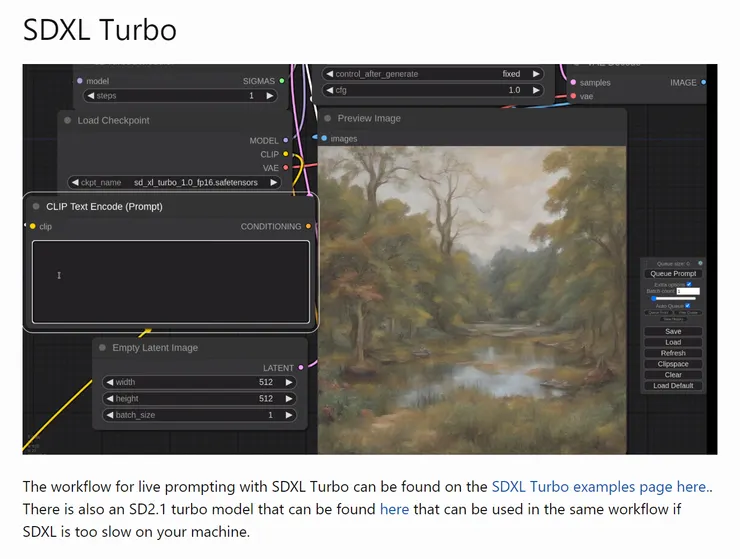Click inside the prompt text area
This screenshot has height=559, width=740.
pyautogui.click(x=170, y=282)
